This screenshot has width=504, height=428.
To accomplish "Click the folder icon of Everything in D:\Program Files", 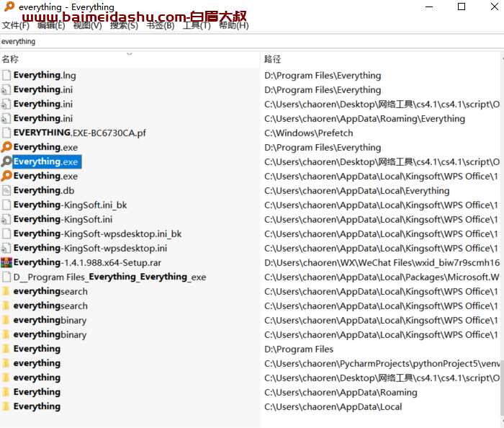I will point(6,349).
